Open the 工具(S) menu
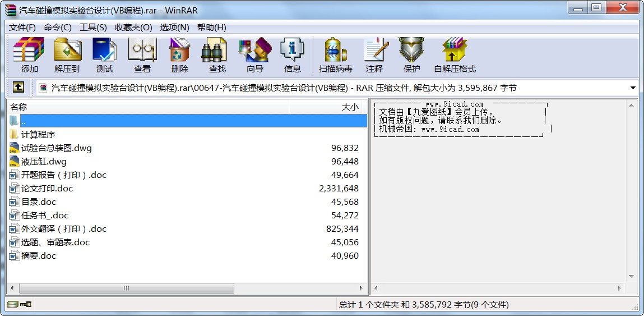This screenshot has width=644, height=316. coord(93,27)
